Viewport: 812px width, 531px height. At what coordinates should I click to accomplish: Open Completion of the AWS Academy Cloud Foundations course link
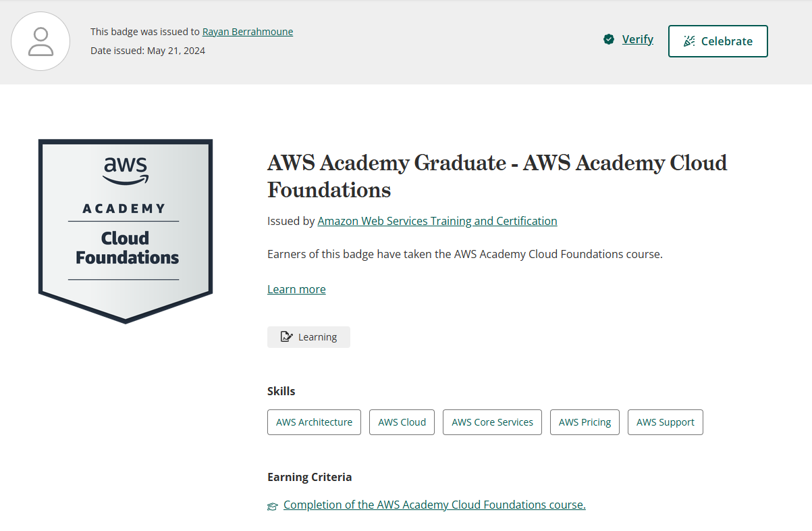click(435, 505)
